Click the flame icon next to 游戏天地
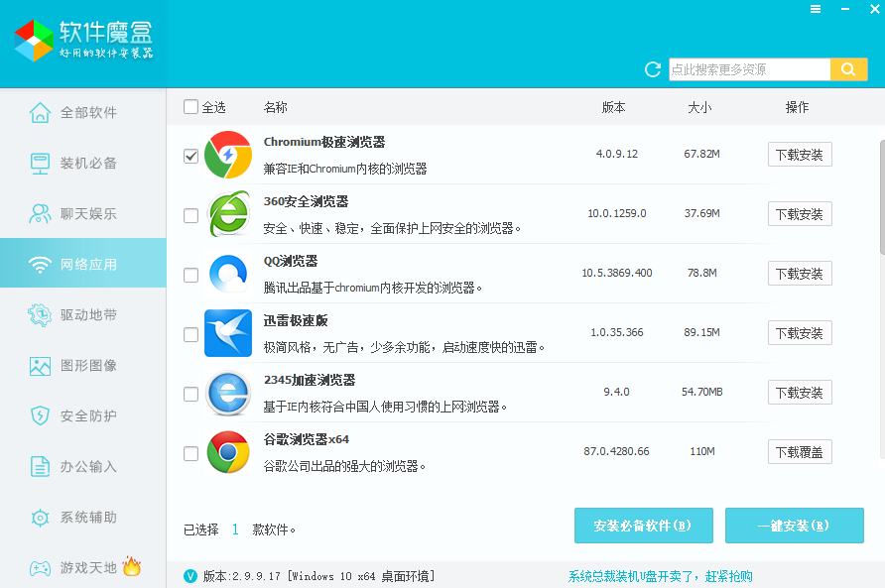The image size is (885, 588). pos(132,565)
